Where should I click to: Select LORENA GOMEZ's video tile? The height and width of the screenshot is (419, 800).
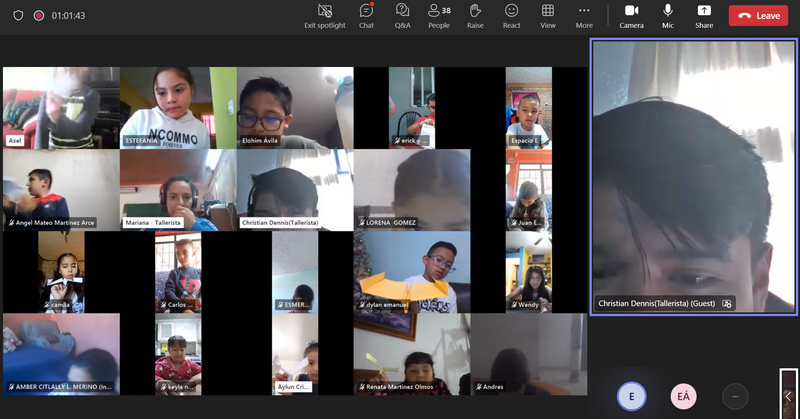412,190
